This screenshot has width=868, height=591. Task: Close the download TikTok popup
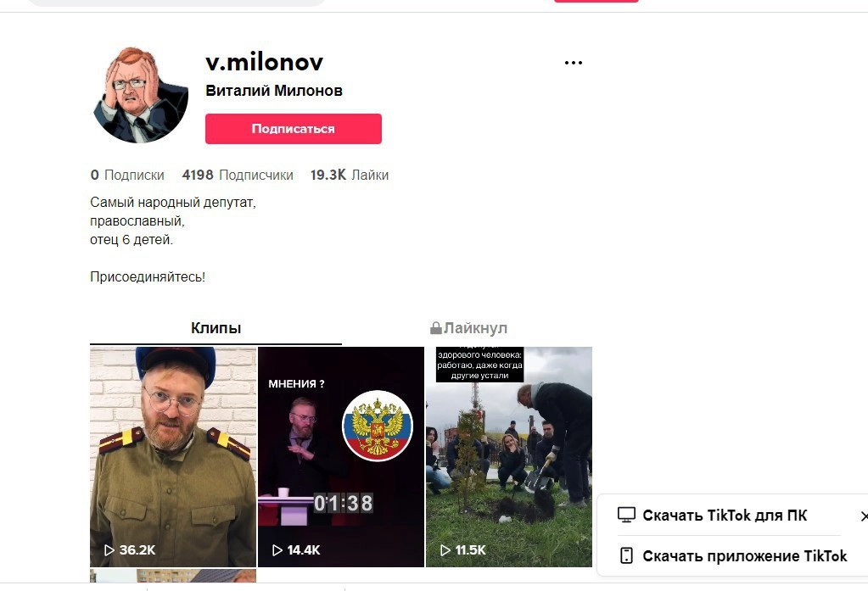[x=864, y=516]
